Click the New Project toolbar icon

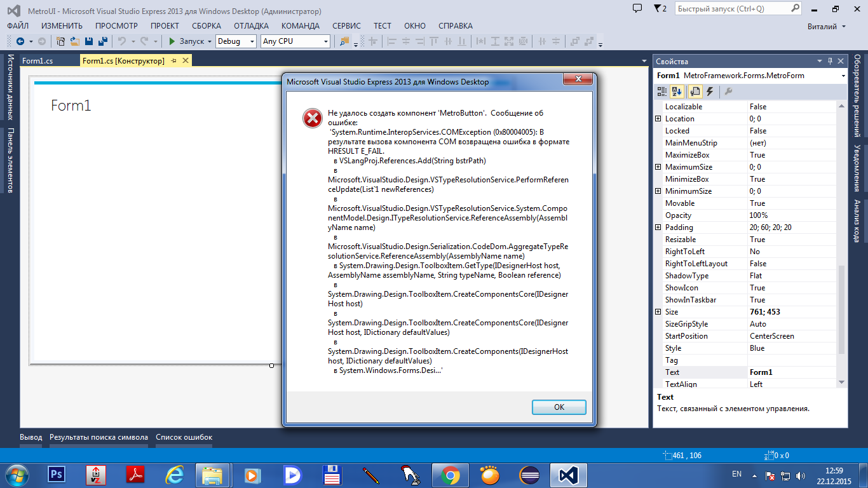pos(61,41)
